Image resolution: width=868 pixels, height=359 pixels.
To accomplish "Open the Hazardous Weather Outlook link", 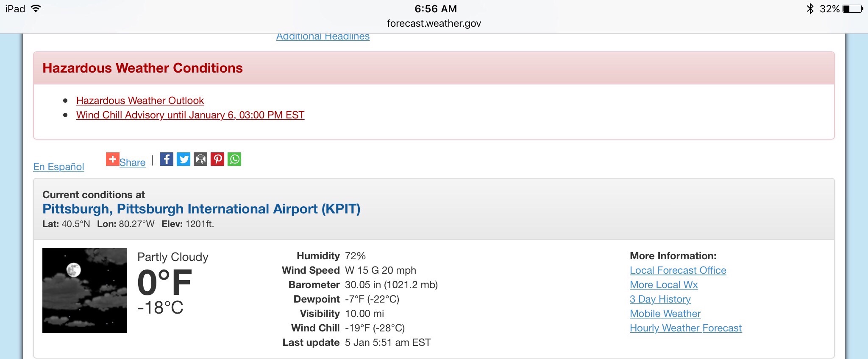I will [140, 101].
